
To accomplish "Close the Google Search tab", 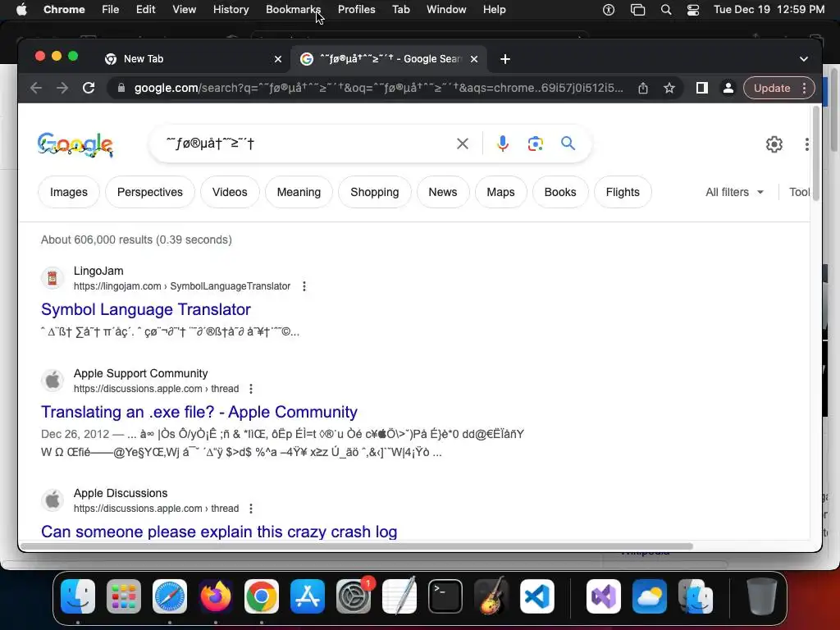I will (x=474, y=59).
